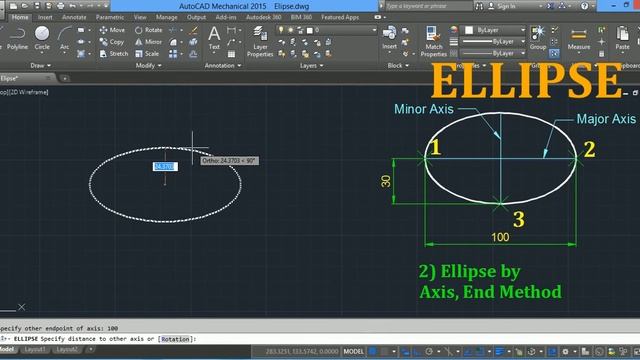The height and width of the screenshot is (360, 640).
Task: Click the Table icon in Annotation panel
Action: [x=231, y=54]
